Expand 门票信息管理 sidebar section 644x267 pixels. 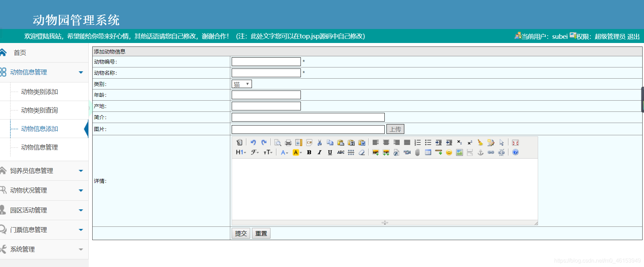pos(44,230)
